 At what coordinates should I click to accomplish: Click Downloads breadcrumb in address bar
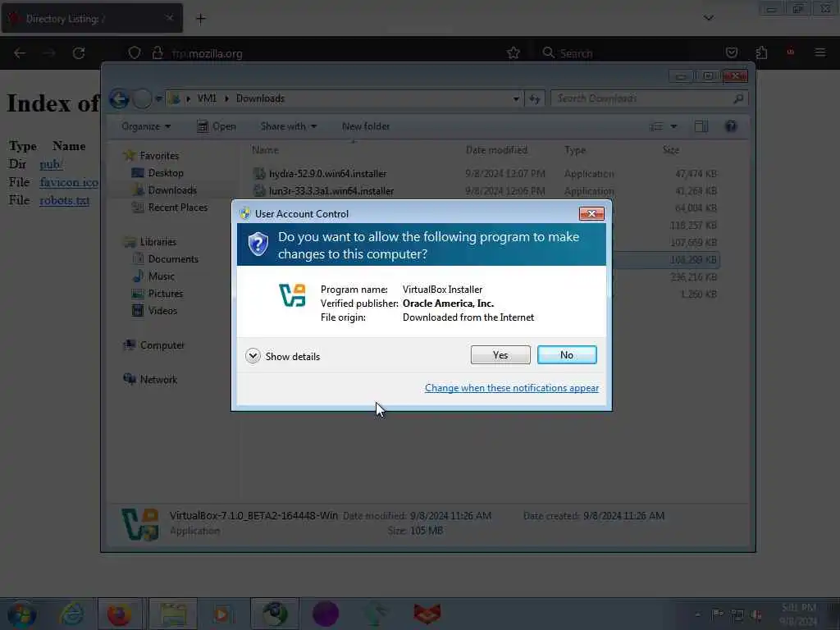[260, 98]
